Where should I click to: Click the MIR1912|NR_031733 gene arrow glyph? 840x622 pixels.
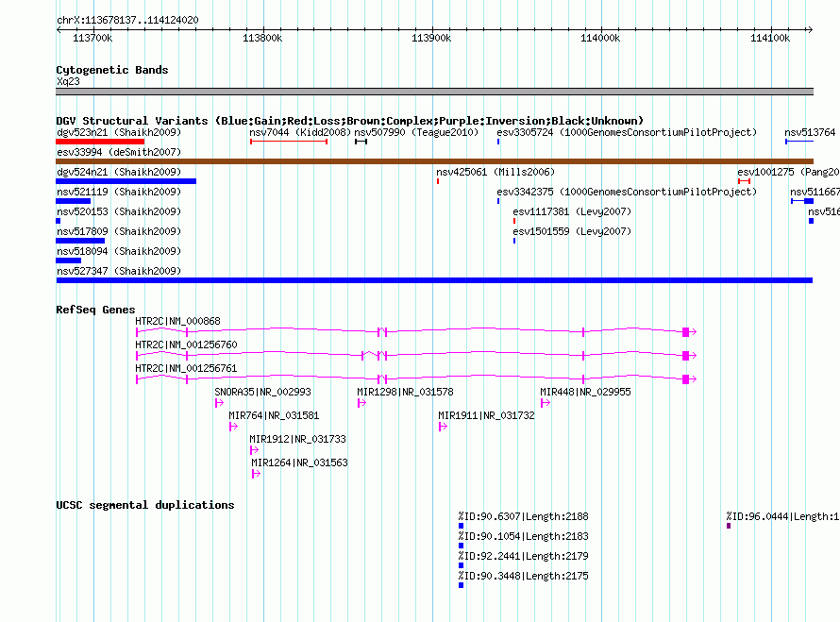coord(255,450)
